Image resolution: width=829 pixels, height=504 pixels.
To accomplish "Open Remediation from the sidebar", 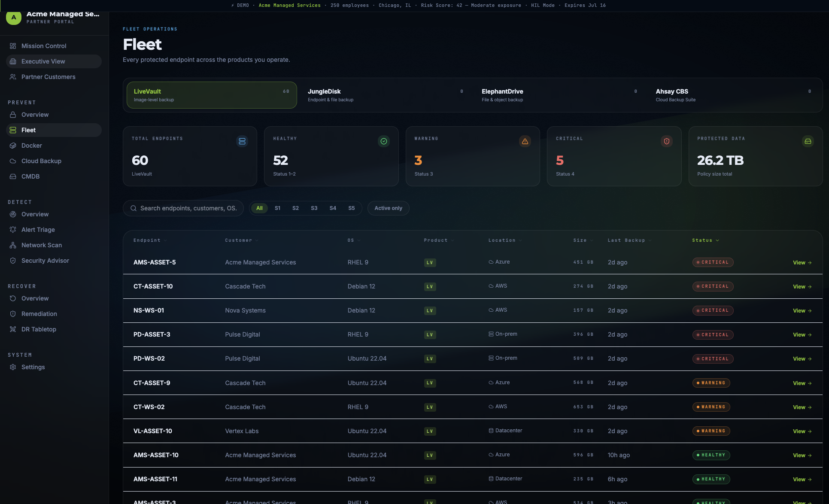I will [54, 314].
